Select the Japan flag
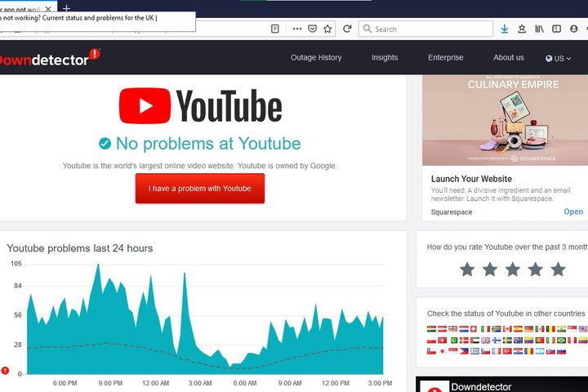 [442, 351]
